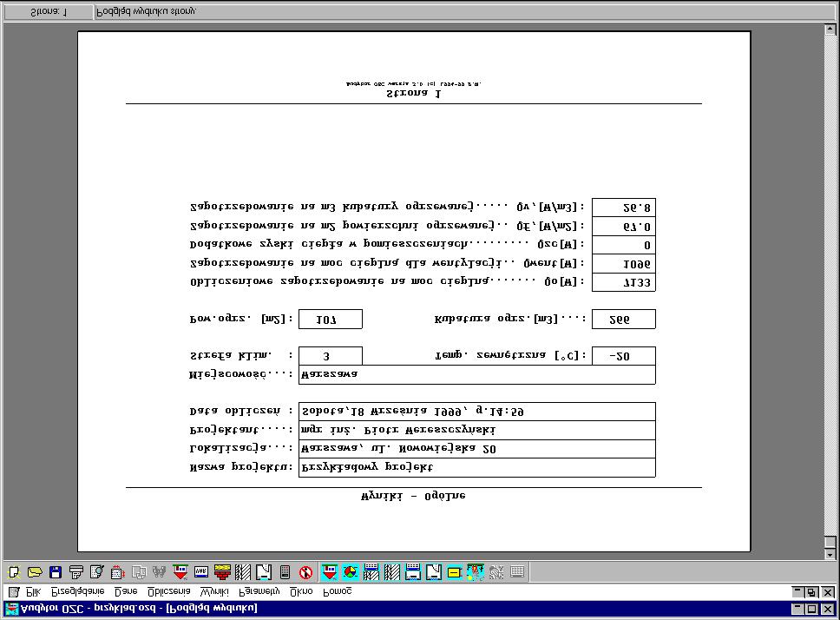The height and width of the screenshot is (620, 840).
Task: Click scrollbar arrow nearest the status bar
Action: pos(830,30)
